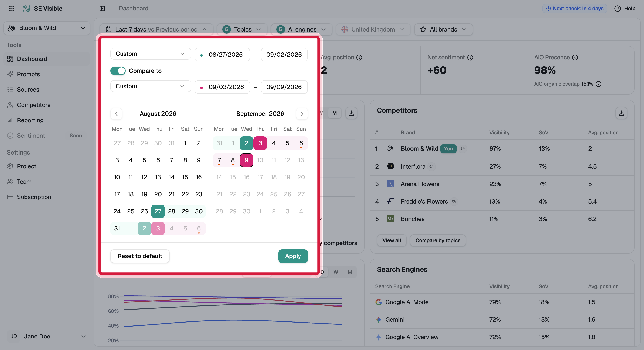Screen dimensions: 644x350
Task: Click View all competitors button
Action: pyautogui.click(x=391, y=240)
